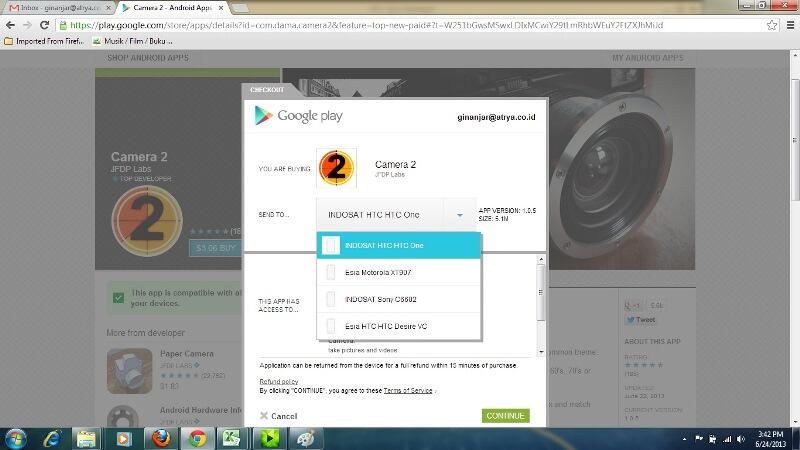Screen dimensions: 800x450
Task: Click the Google Play logo in checkout
Action: 298,116
